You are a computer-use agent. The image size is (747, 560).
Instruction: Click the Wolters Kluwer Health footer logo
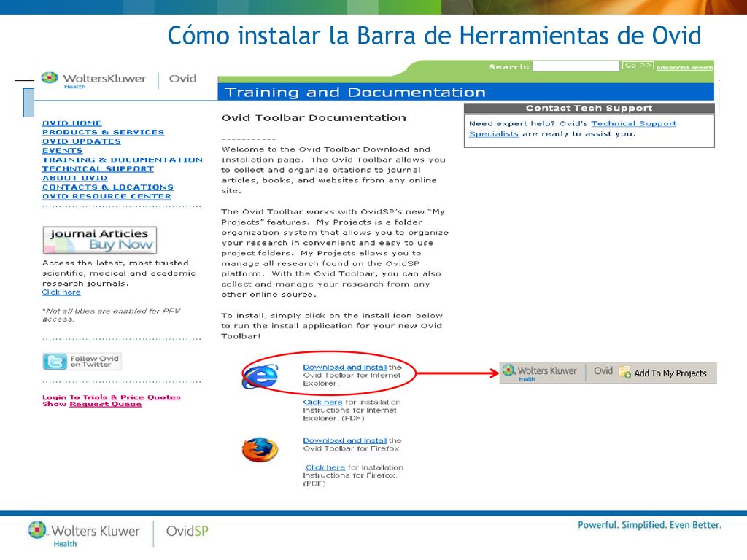point(84,534)
